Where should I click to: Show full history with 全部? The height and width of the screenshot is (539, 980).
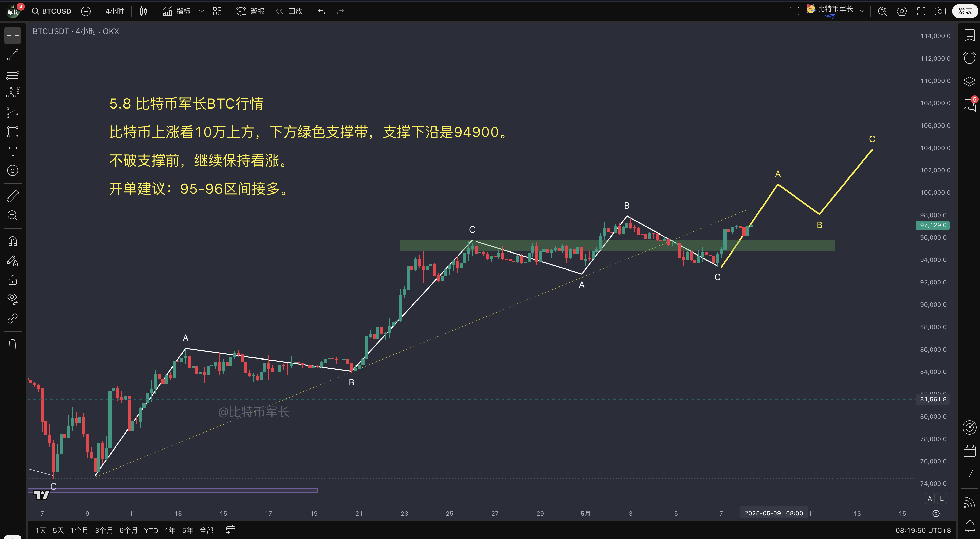click(x=207, y=530)
